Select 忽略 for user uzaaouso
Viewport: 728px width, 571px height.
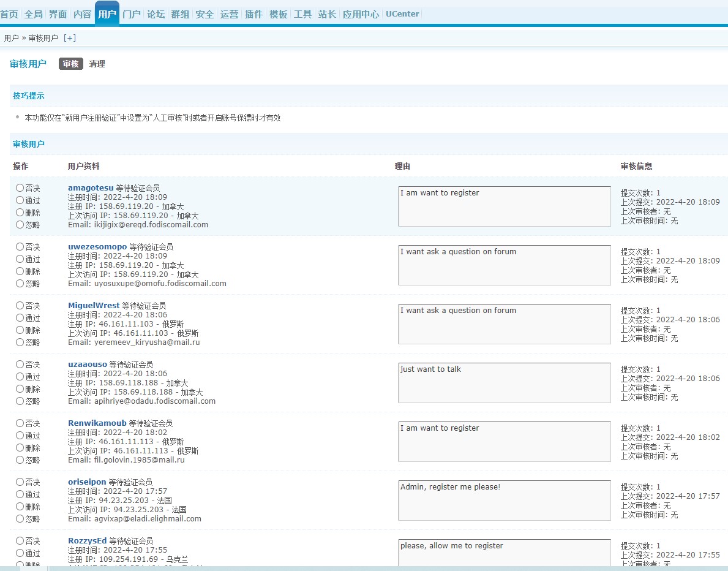click(20, 401)
